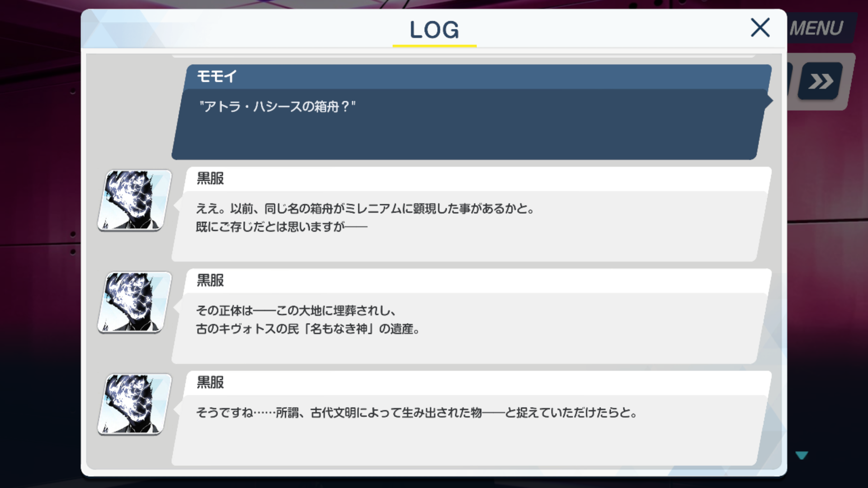Select the LOG header title

(434, 30)
